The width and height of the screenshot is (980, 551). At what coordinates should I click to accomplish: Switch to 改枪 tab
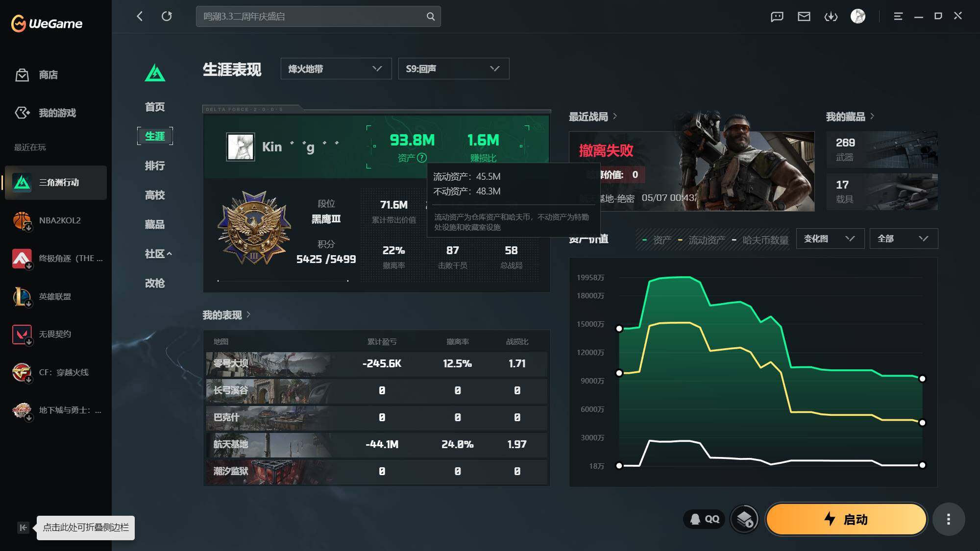[155, 283]
